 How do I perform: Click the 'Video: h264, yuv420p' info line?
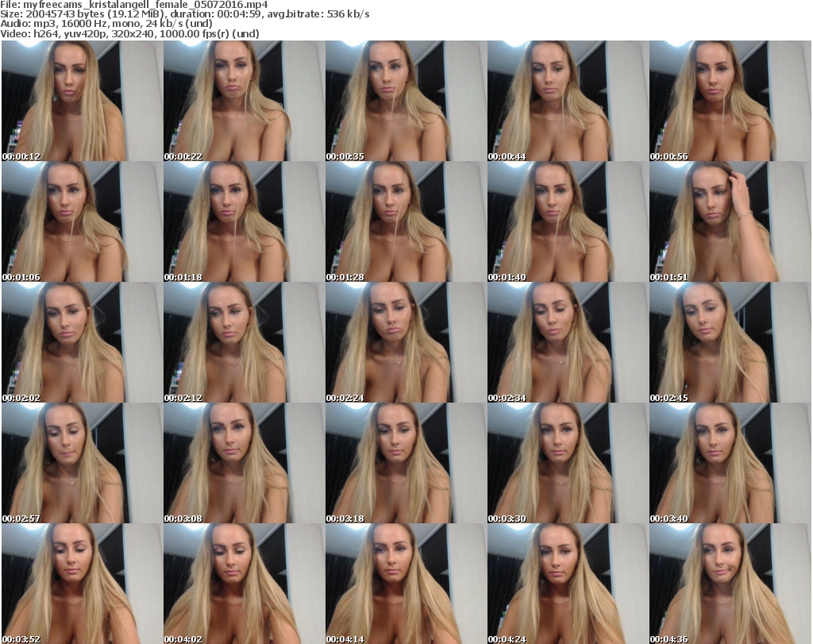point(129,33)
